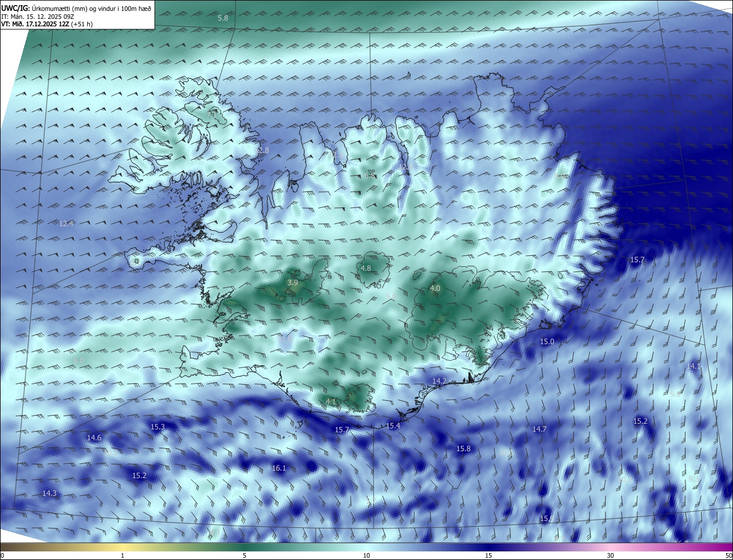The height and width of the screenshot is (560, 733).
Task: Click the 4.0 value label on the map
Action: tap(435, 289)
